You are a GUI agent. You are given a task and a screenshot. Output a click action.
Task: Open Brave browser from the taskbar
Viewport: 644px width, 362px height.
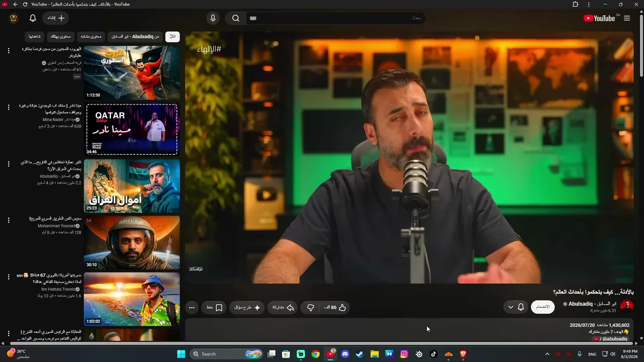pos(463,354)
